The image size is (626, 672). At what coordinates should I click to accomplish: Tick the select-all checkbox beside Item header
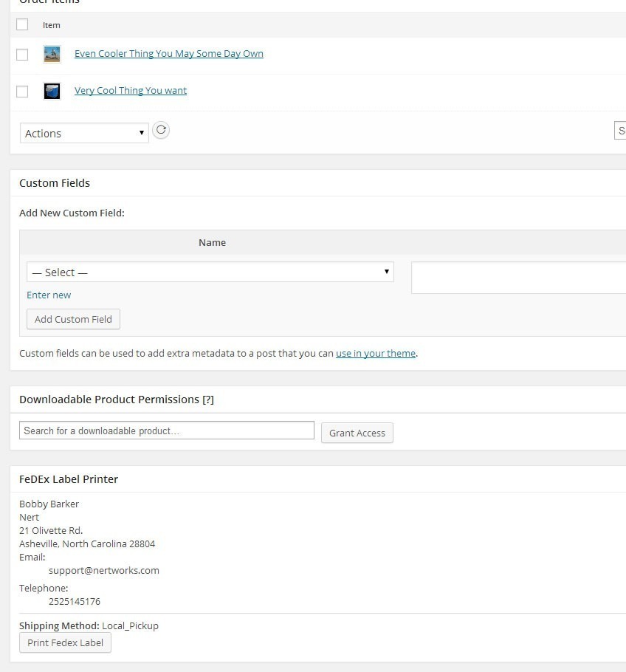click(22, 24)
